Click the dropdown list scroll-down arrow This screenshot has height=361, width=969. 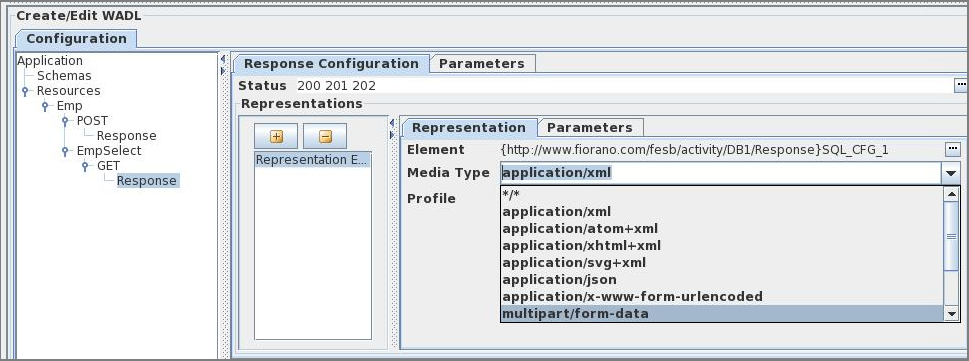coord(952,314)
